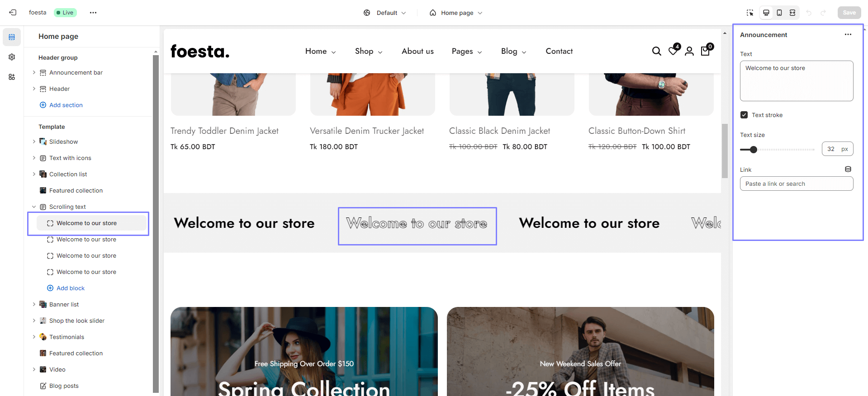The width and height of the screenshot is (868, 396).
Task: Open theme settings gear icon
Action: tap(12, 57)
